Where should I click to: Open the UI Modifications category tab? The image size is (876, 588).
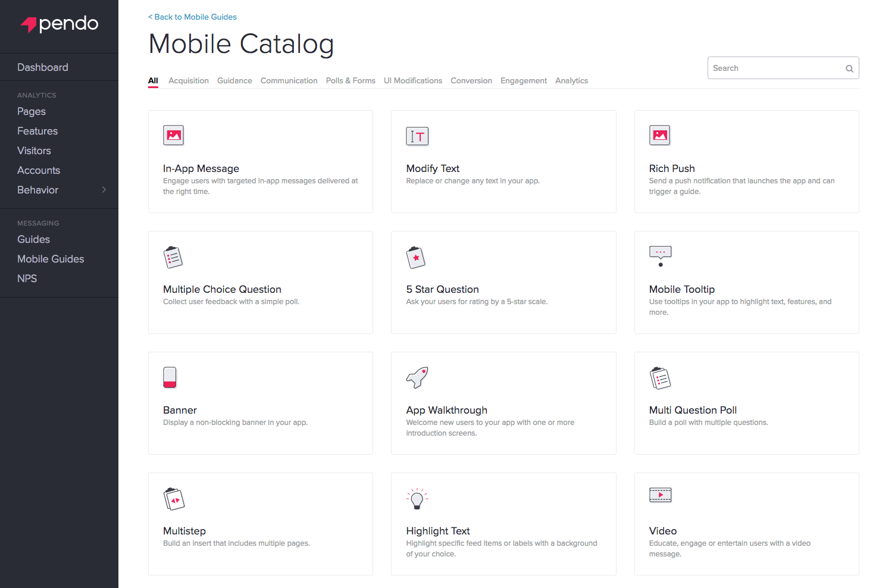(x=413, y=80)
